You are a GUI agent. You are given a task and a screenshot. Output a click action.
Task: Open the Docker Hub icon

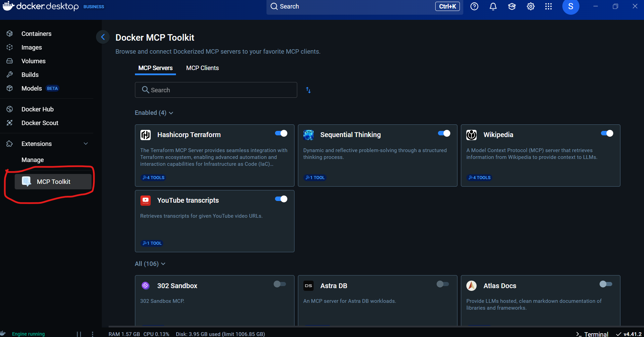coord(10,109)
